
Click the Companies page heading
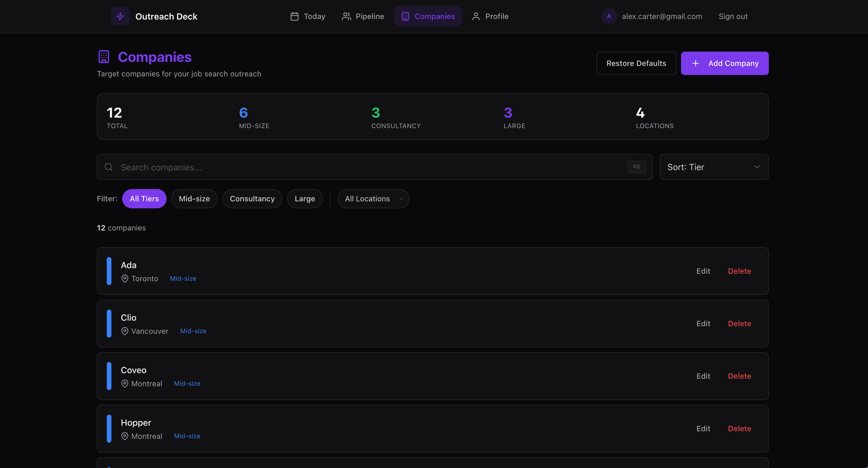pyautogui.click(x=155, y=57)
